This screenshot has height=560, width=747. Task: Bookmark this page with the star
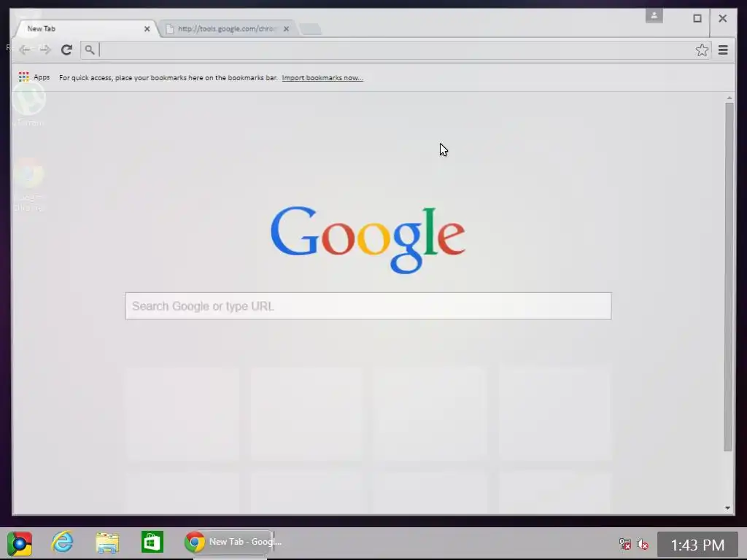pos(701,50)
